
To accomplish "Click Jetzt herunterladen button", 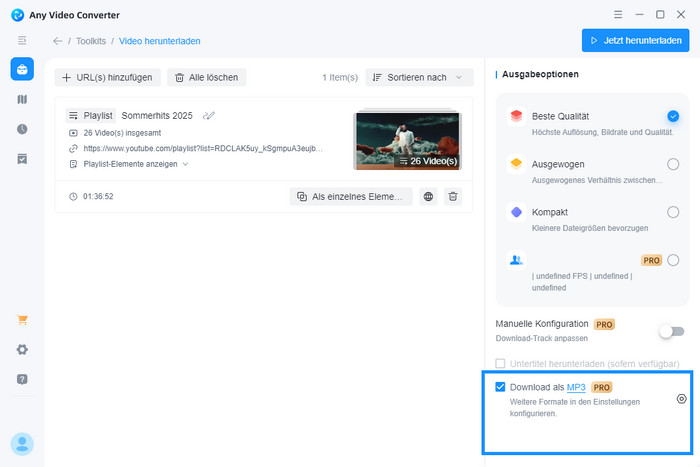I will [x=635, y=40].
